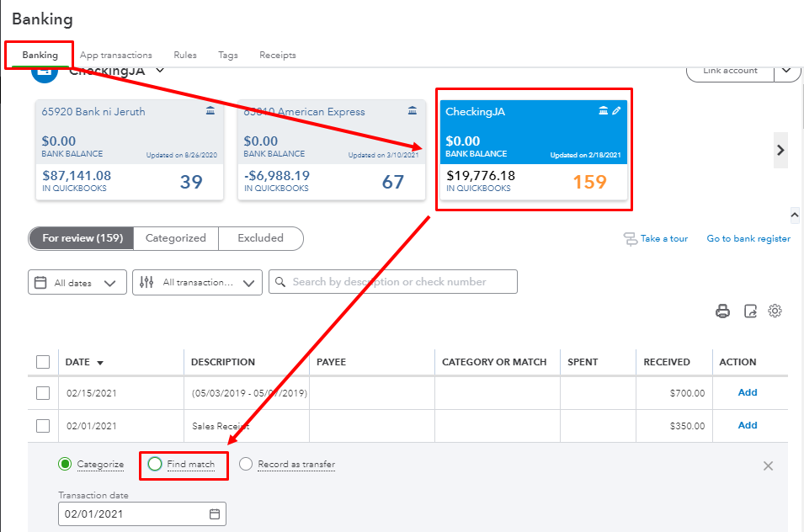Click the calendar icon in Transaction date field
This screenshot has width=804, height=532.
click(x=215, y=513)
